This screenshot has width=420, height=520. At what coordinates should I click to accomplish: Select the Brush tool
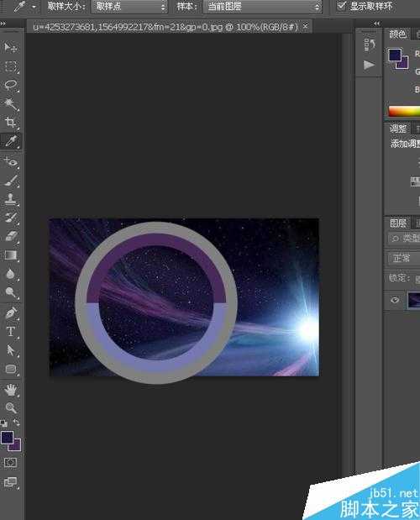[10, 181]
